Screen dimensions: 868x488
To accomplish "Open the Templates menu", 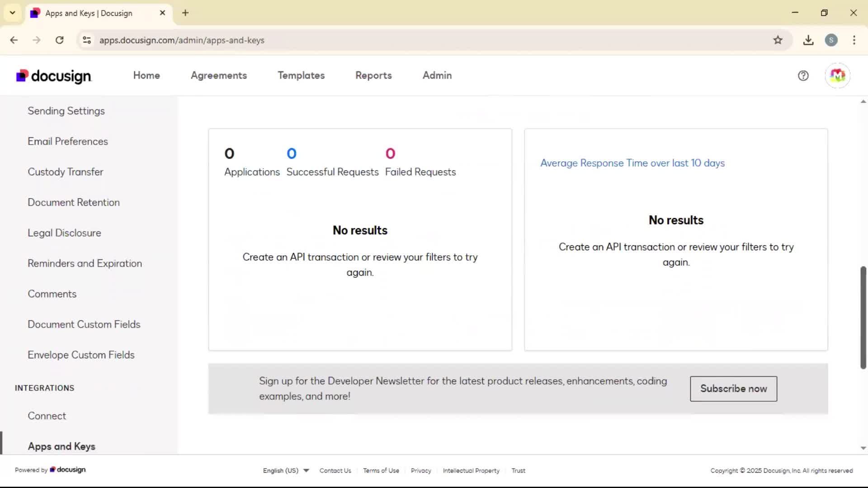I will click(301, 75).
